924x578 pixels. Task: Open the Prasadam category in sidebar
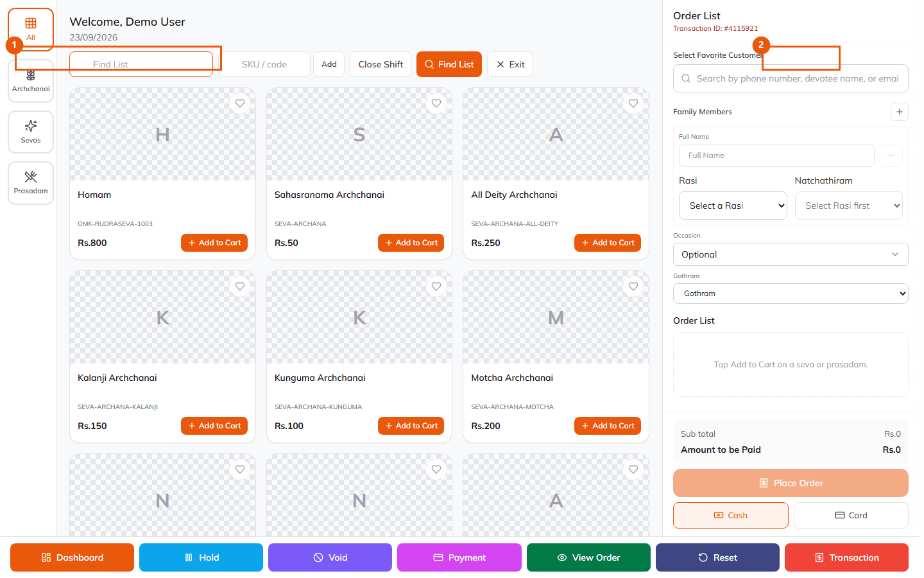(31, 183)
